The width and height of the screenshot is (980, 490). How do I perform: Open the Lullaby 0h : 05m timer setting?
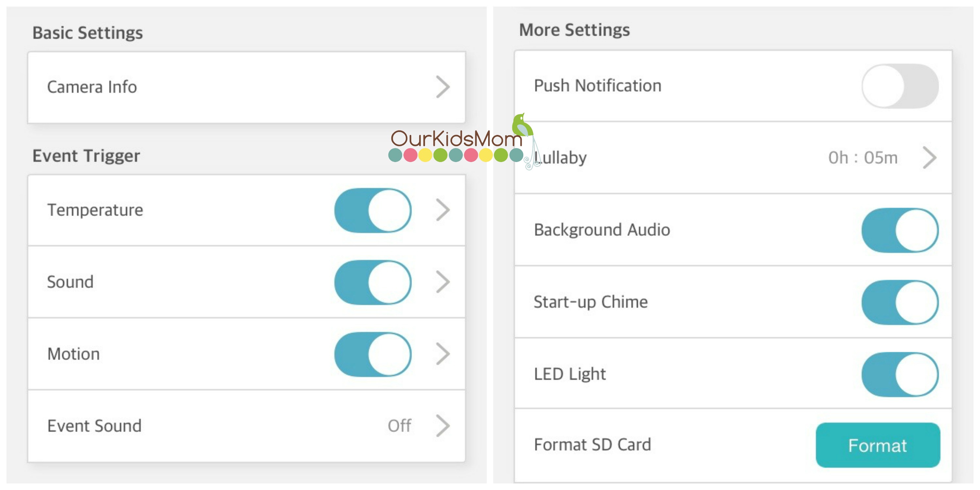click(x=863, y=157)
